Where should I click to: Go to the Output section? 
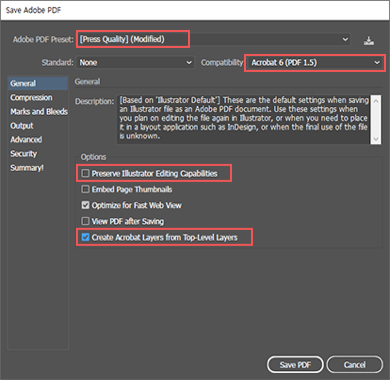tap(22, 126)
